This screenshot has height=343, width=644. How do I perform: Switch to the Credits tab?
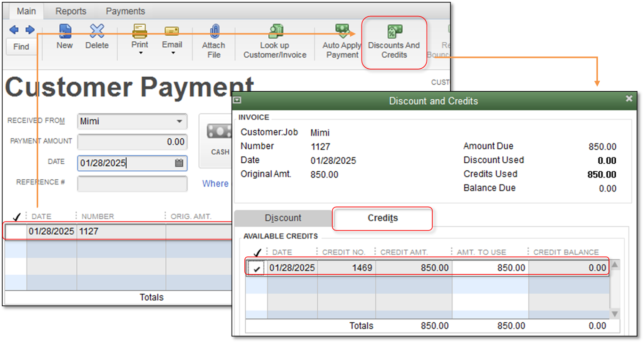coord(383,218)
